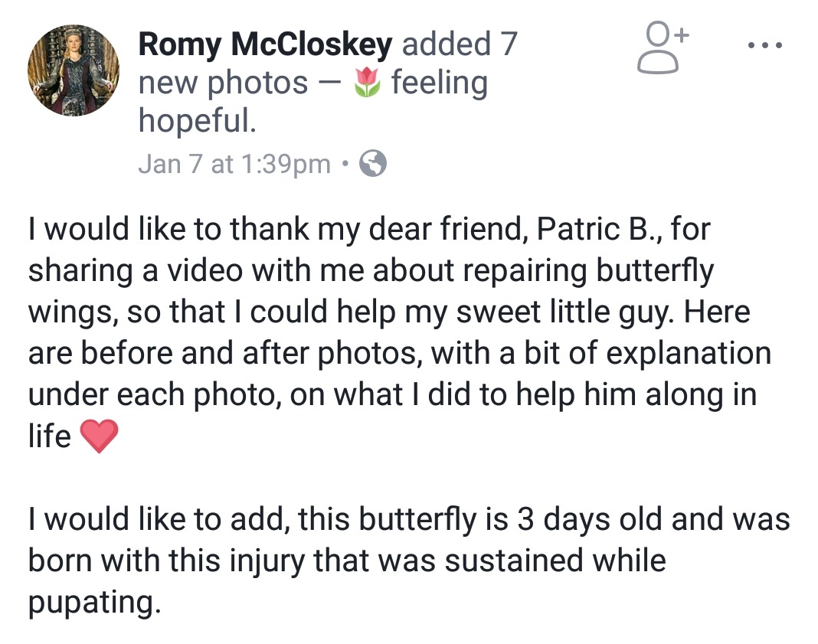This screenshot has height=644, width=818.
Task: Click "I would like to add" line start
Action: [157, 520]
